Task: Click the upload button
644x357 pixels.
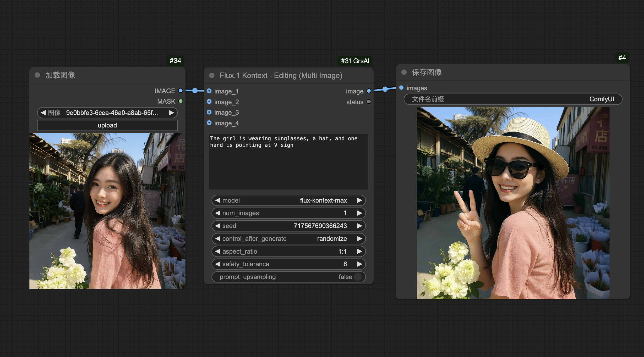Action: click(x=107, y=125)
